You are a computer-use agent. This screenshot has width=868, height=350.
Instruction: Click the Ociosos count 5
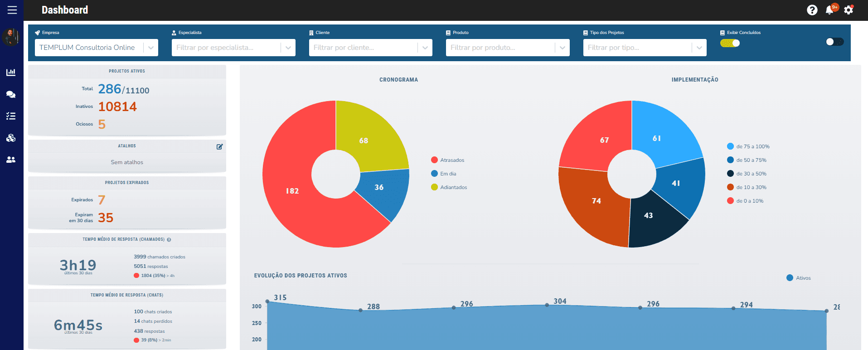102,124
